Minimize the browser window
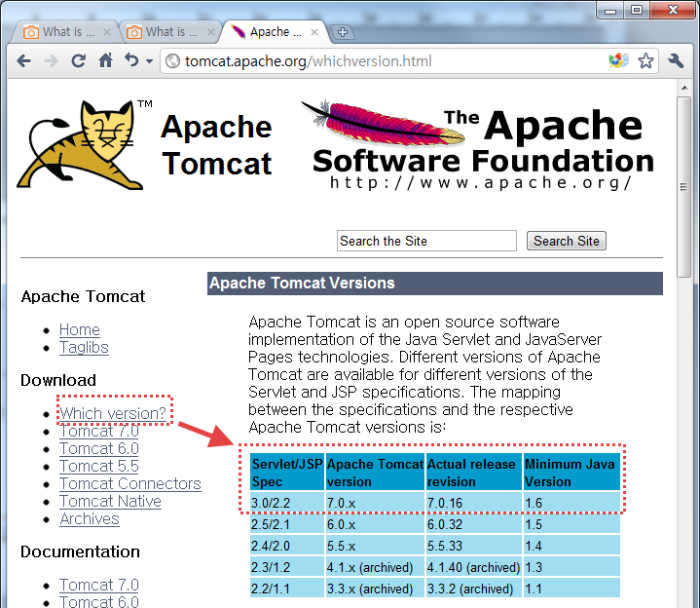The height and width of the screenshot is (608, 700). point(610,11)
